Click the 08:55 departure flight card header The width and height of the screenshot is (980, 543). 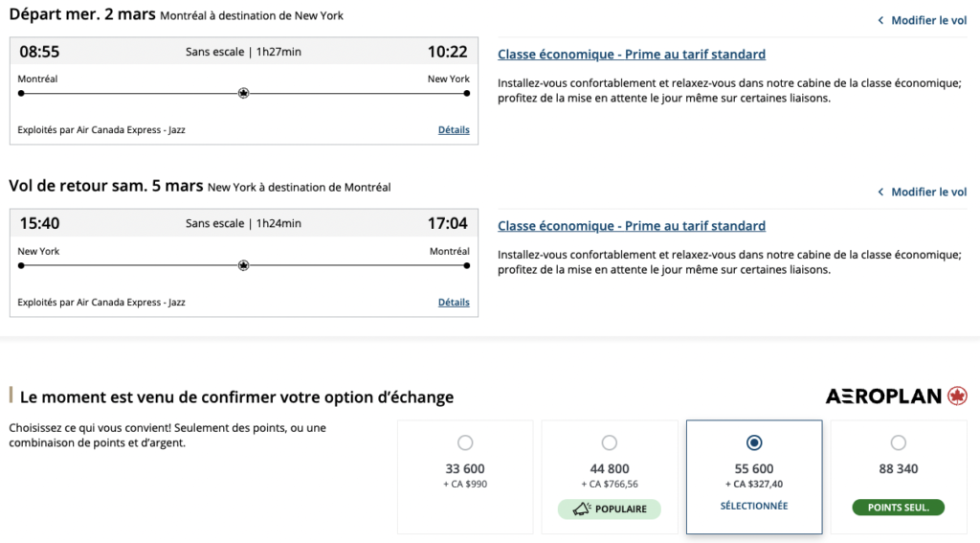click(243, 52)
